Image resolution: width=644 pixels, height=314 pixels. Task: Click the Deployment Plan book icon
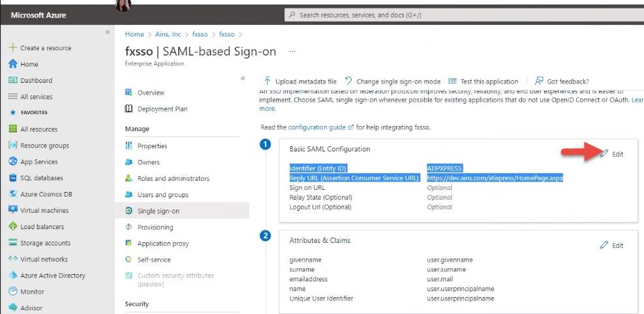point(129,109)
